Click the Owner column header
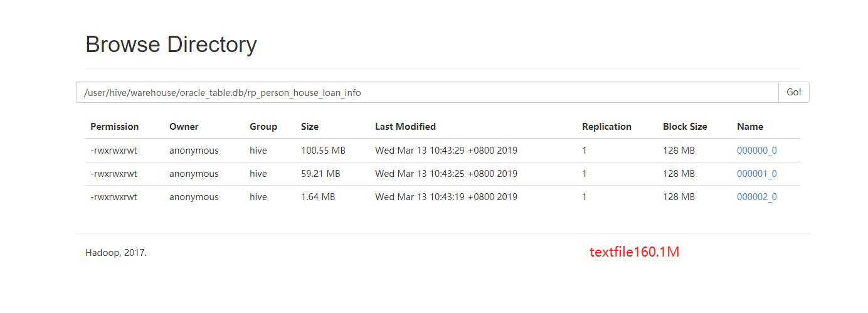This screenshot has height=313, width=868. click(184, 127)
